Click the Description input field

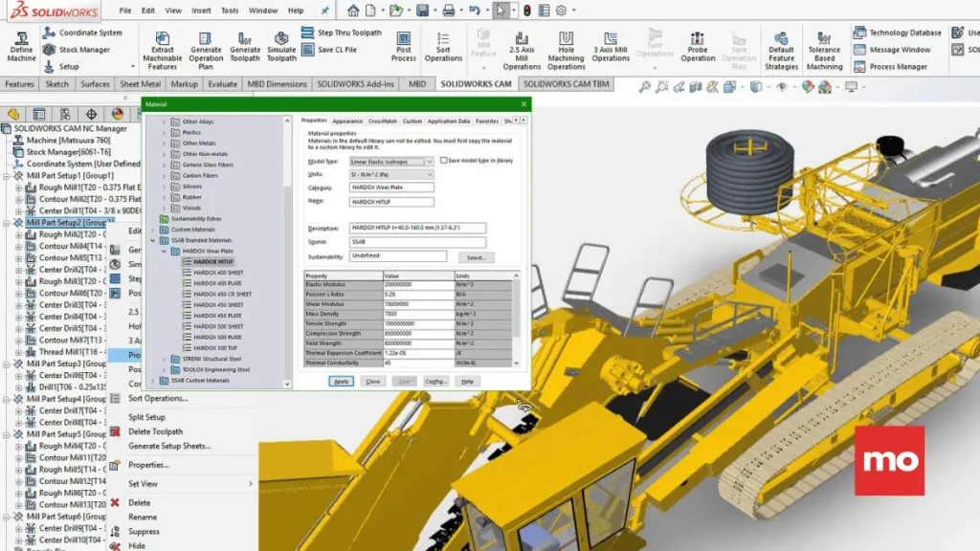coord(417,228)
